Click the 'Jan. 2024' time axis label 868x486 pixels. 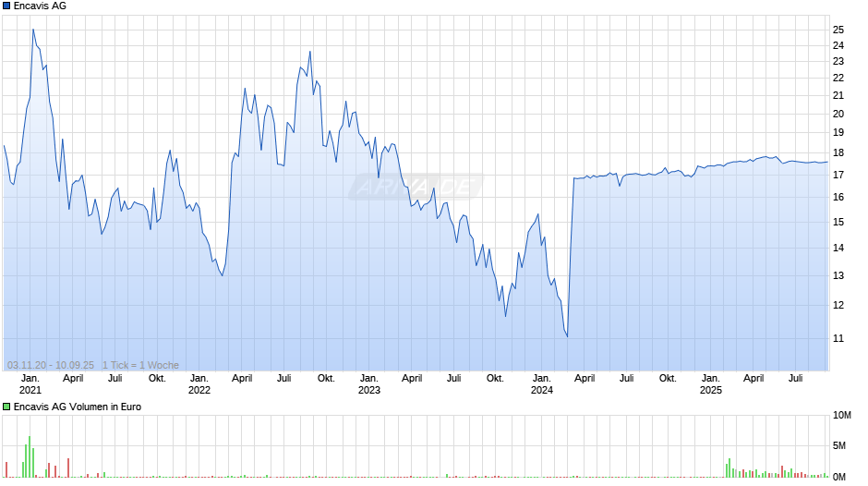coord(542,384)
